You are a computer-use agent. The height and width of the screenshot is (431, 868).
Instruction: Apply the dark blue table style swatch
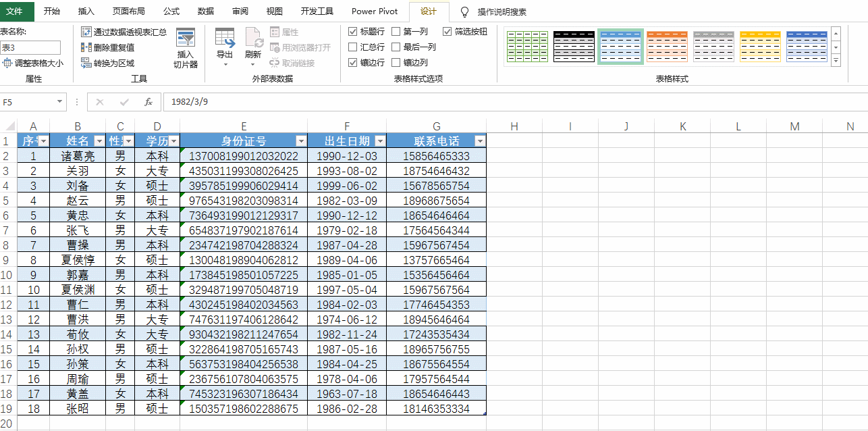click(807, 47)
